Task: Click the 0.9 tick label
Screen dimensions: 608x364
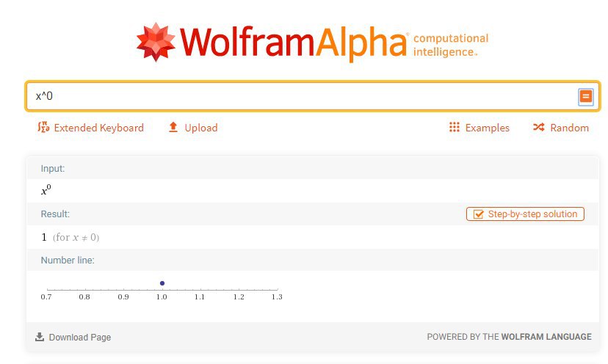Action: point(123,297)
